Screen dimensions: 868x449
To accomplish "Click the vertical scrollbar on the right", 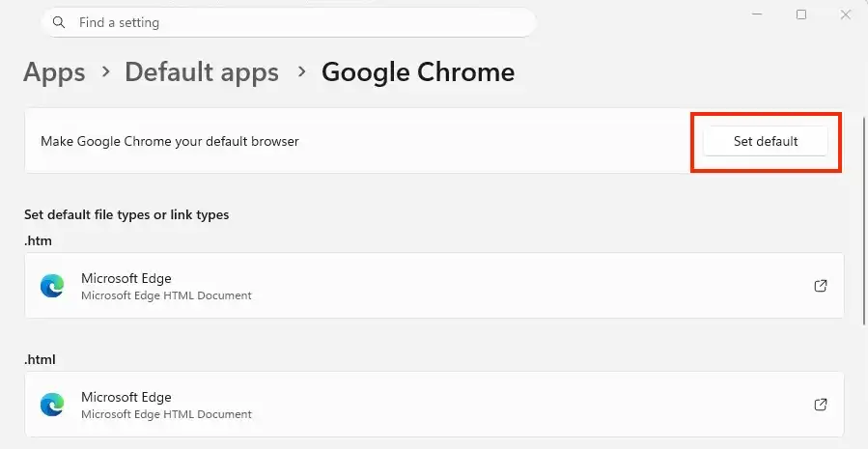I will (x=865, y=221).
